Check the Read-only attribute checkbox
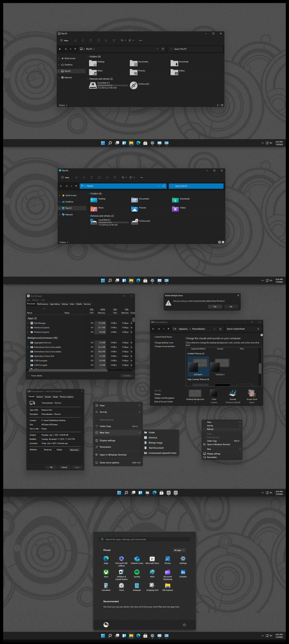Viewport: 289px width, 644px height. tap(43, 450)
